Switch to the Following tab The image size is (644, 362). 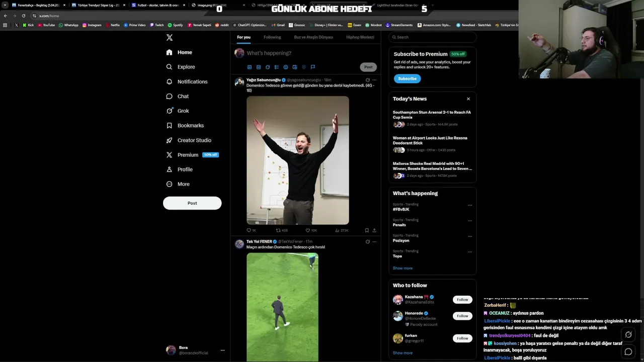point(272,37)
